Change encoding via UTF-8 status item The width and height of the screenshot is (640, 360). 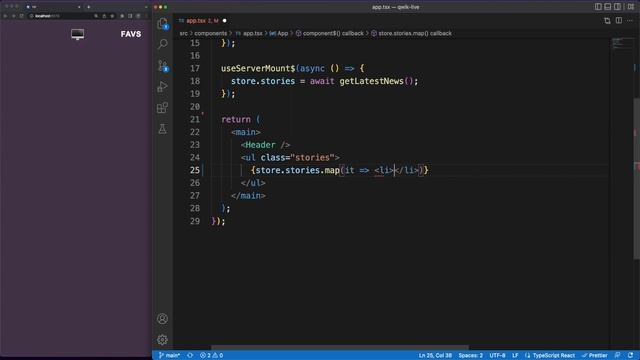498,356
